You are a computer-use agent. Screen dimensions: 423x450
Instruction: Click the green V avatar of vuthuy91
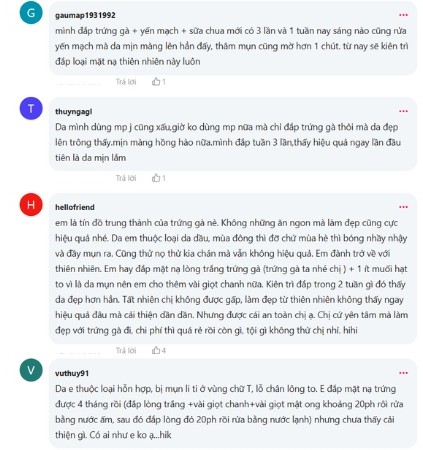click(x=31, y=370)
